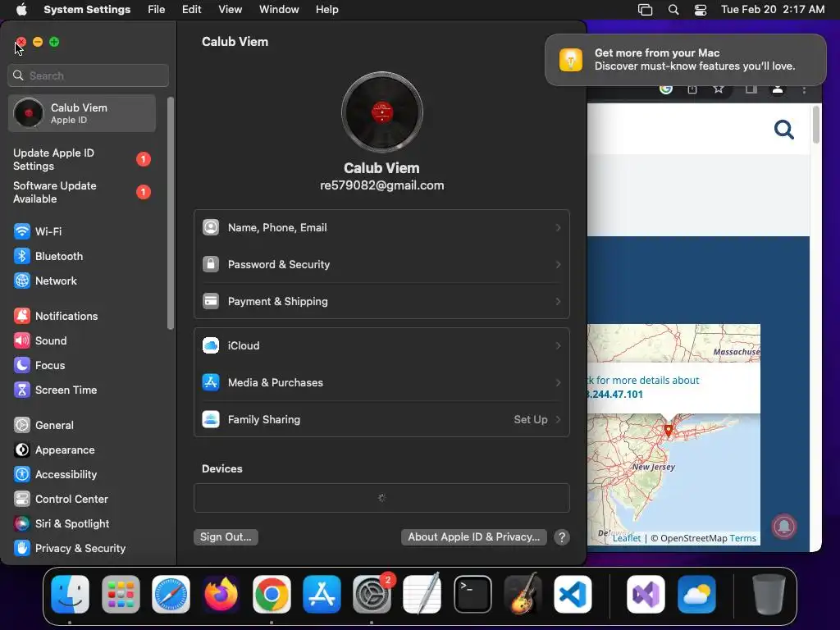Viewport: 840px width, 630px height.
Task: Select Update Apple ID Settings item
Action: [x=82, y=160]
